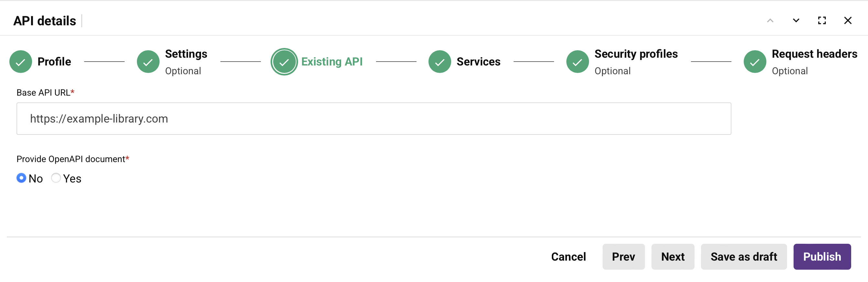Select 'Yes' for Provide OpenAPI document

tap(56, 178)
